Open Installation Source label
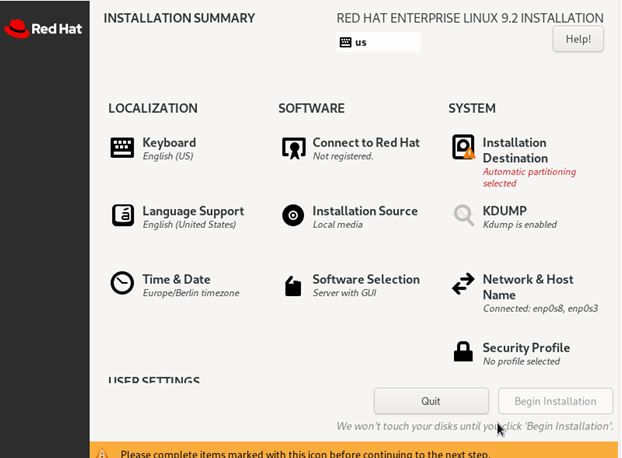622x458 pixels. point(365,211)
